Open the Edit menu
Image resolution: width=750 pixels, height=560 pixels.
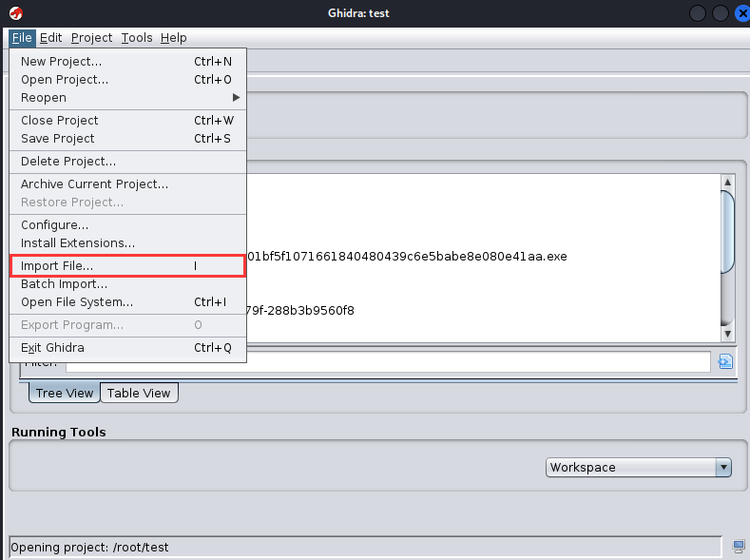(x=50, y=38)
